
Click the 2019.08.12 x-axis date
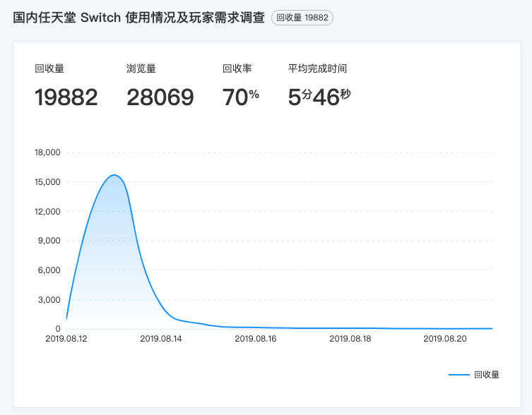(66, 339)
